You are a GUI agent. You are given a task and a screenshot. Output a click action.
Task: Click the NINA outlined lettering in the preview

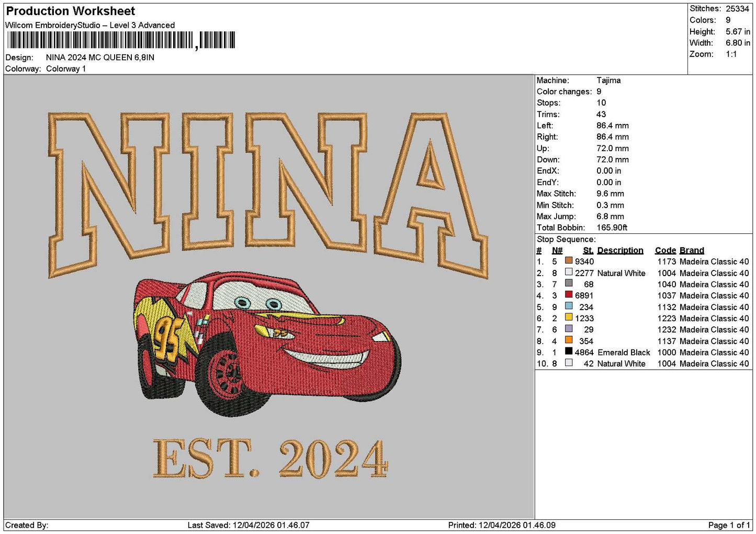[268, 195]
